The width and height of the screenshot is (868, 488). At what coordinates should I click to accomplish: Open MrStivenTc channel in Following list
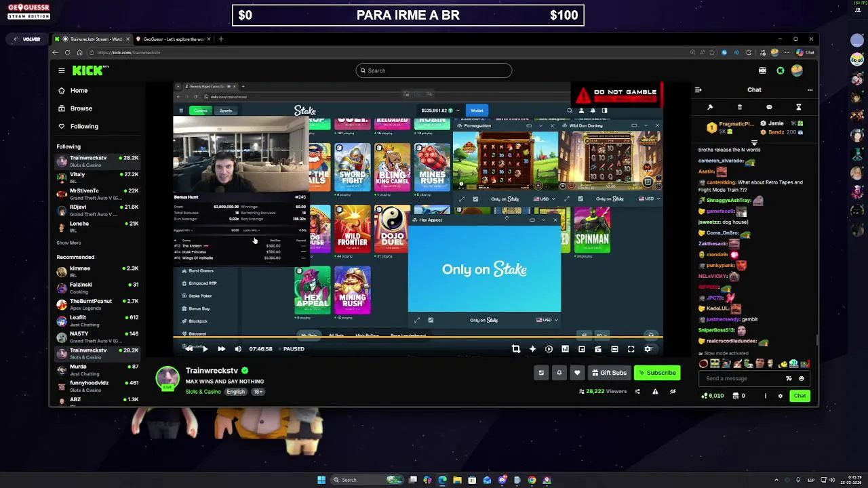[98, 194]
